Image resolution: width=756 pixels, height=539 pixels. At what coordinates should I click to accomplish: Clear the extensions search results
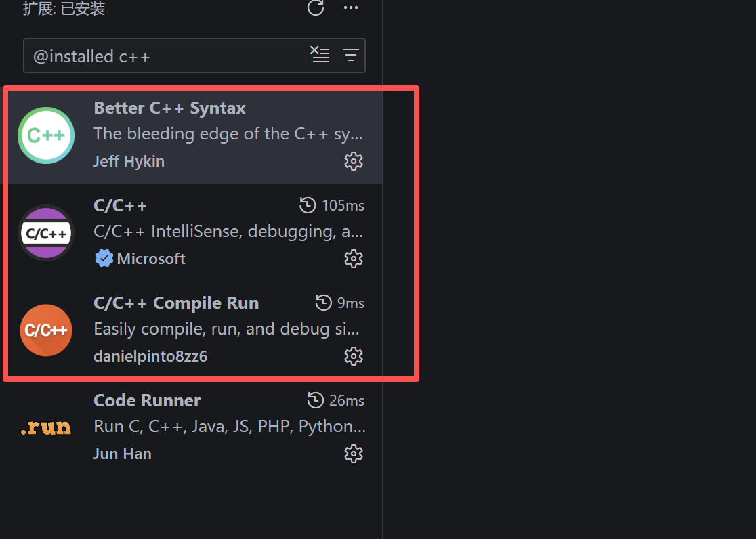tap(320, 54)
